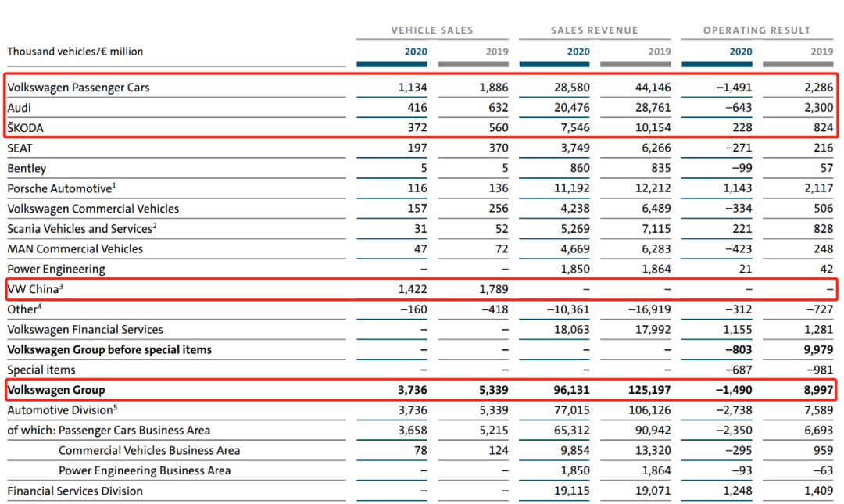
Task: Click Bentley 2020 sales revenue 860
Action: [x=580, y=168]
